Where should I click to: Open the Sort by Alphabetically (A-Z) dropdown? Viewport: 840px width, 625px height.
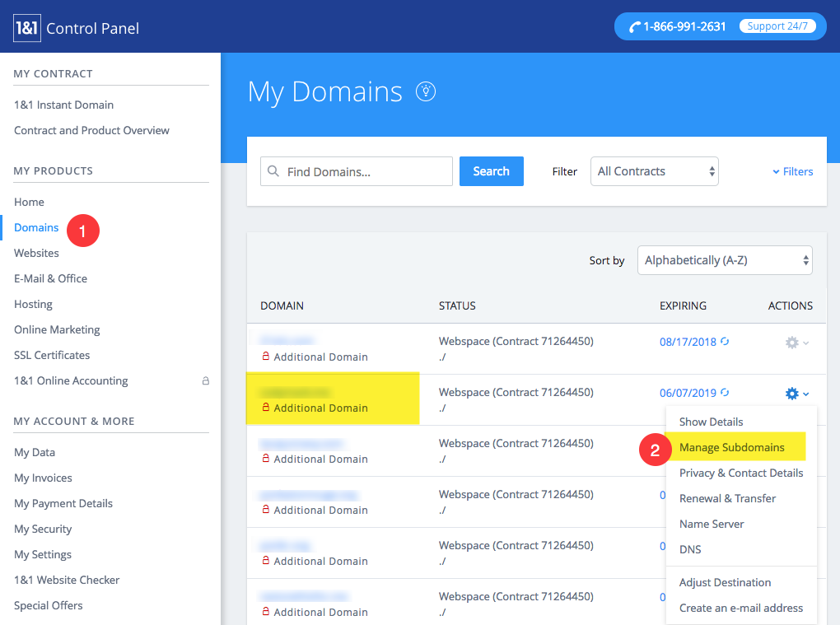click(725, 260)
